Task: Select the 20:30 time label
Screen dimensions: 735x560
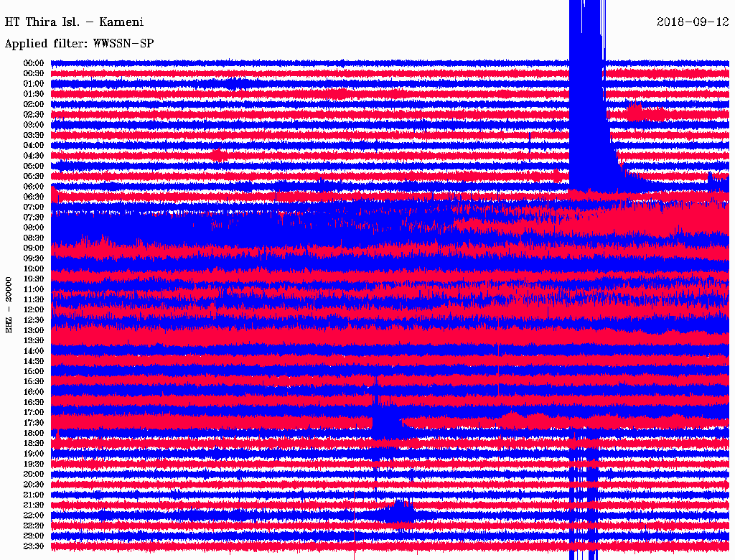Action: click(34, 485)
